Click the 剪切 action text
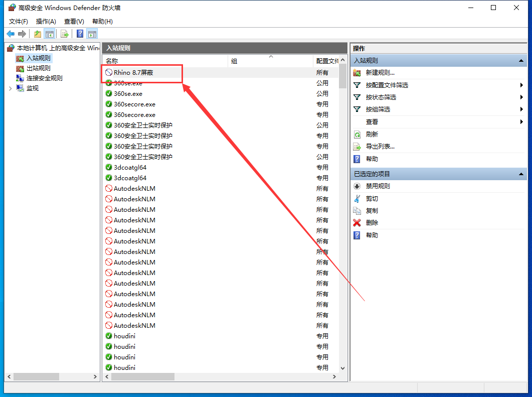 point(372,199)
